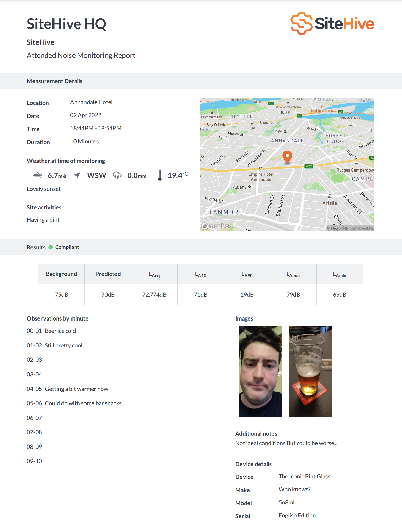Image resolution: width=402 pixels, height=532 pixels.
Task: Click the LAeq column header
Action: [154, 274]
